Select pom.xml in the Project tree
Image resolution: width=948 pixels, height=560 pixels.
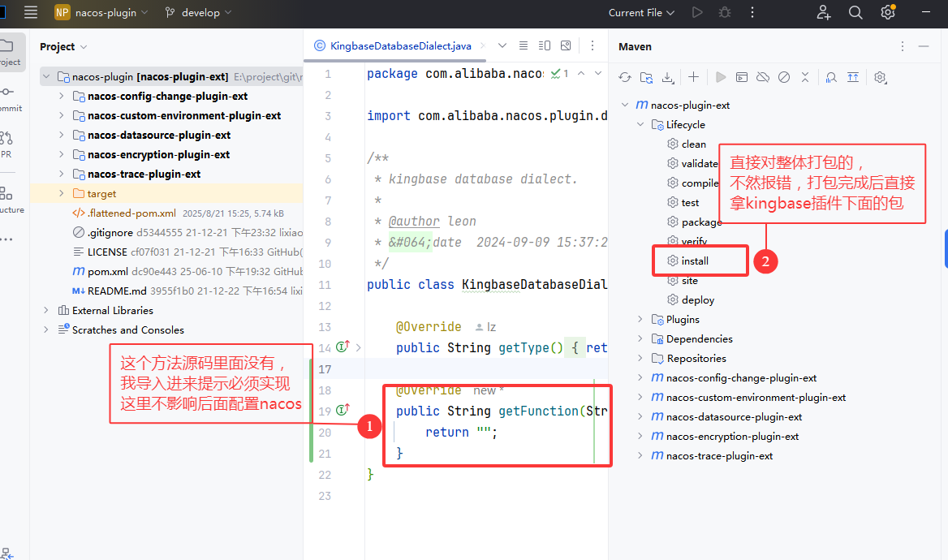[108, 272]
